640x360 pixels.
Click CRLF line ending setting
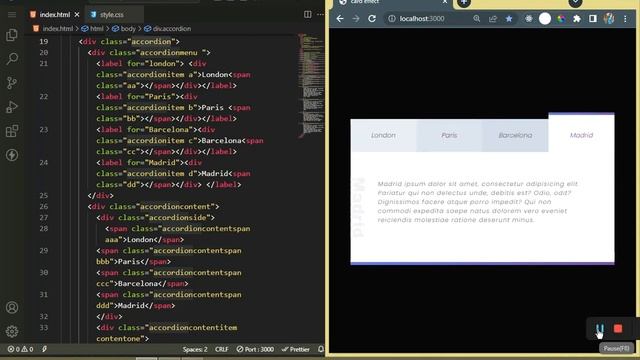coord(222,349)
